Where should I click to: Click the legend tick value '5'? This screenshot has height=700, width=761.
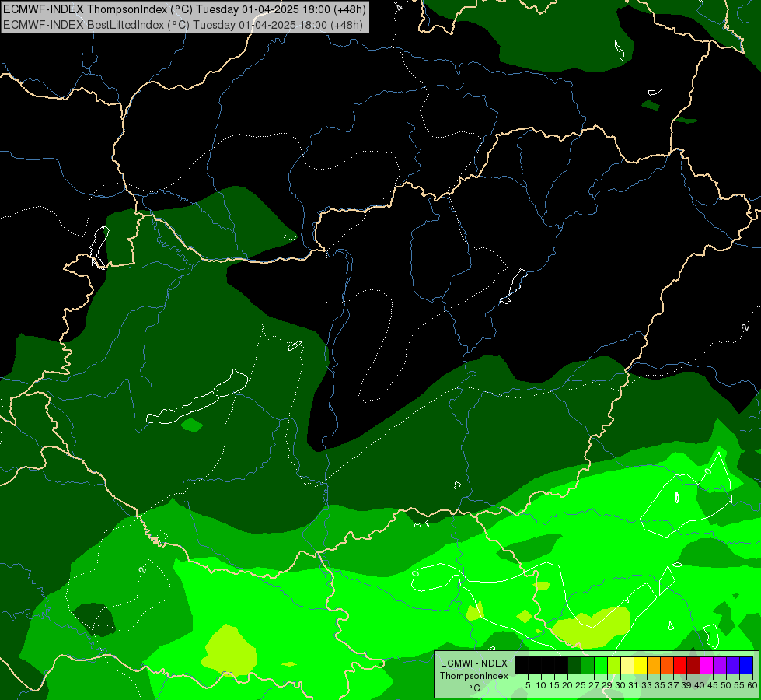[528, 685]
